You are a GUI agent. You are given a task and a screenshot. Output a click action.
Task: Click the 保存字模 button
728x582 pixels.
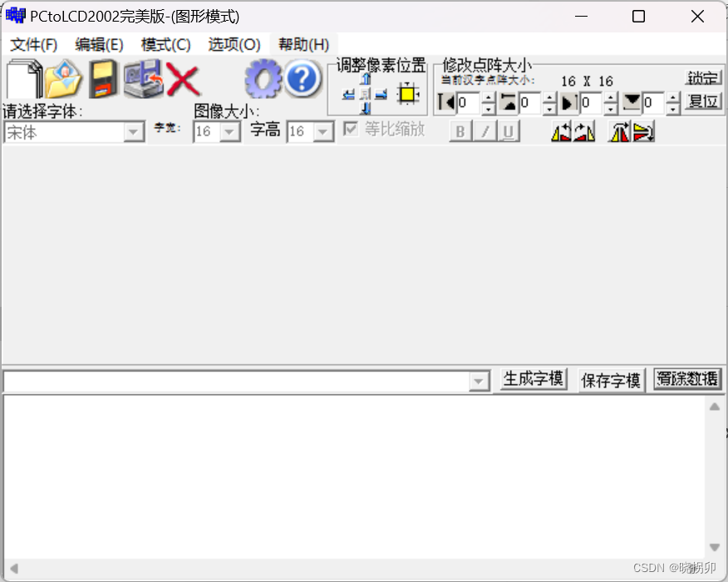coord(611,381)
